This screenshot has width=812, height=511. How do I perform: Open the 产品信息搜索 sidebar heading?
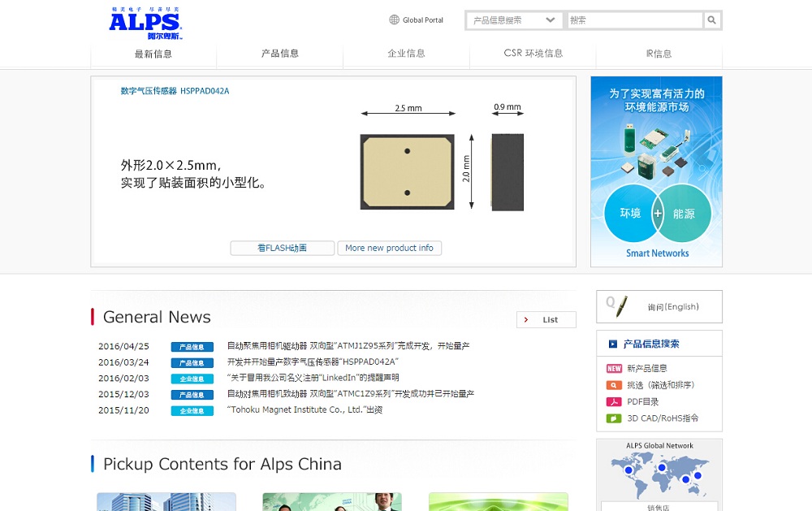pyautogui.click(x=651, y=344)
